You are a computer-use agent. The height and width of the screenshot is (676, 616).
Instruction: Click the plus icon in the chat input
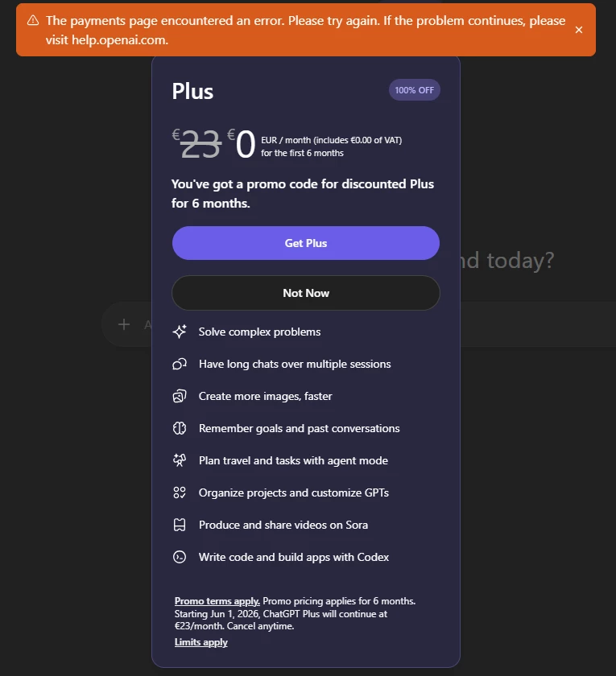(124, 324)
